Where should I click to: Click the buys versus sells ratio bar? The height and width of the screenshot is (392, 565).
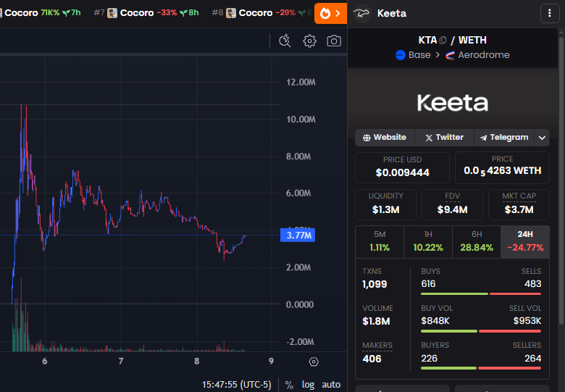click(x=481, y=294)
